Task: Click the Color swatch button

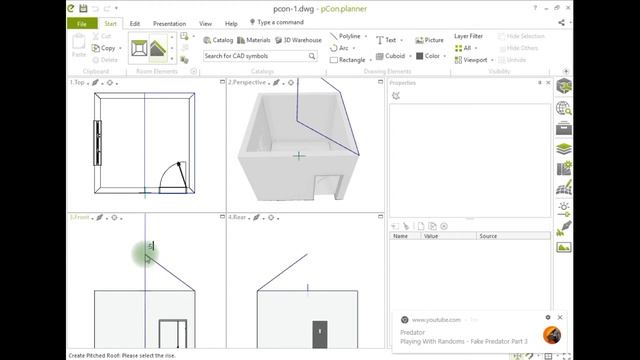Action: click(428, 56)
